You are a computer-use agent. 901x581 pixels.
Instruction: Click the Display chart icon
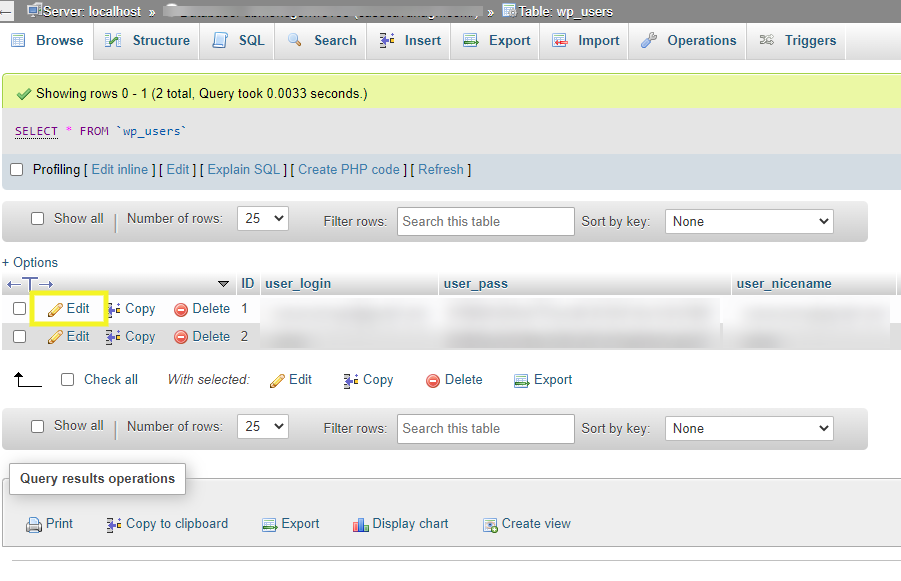tap(360, 525)
